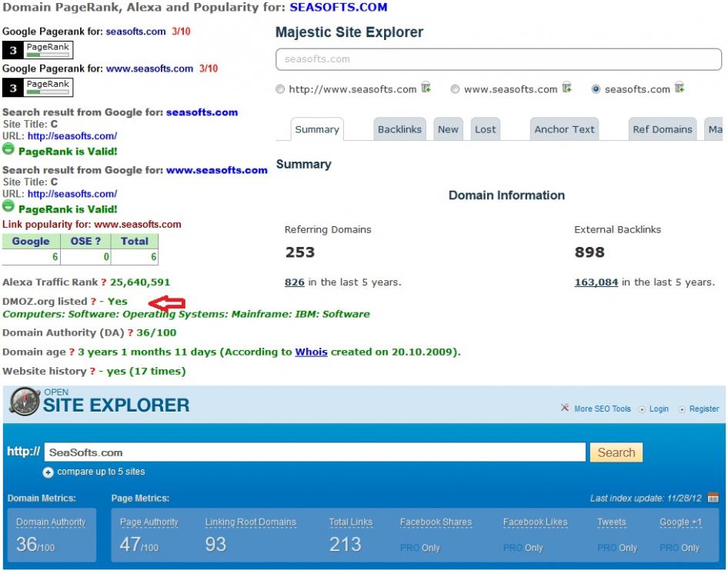Click the Page Authority metric label
This screenshot has width=728, height=574.
click(x=149, y=522)
